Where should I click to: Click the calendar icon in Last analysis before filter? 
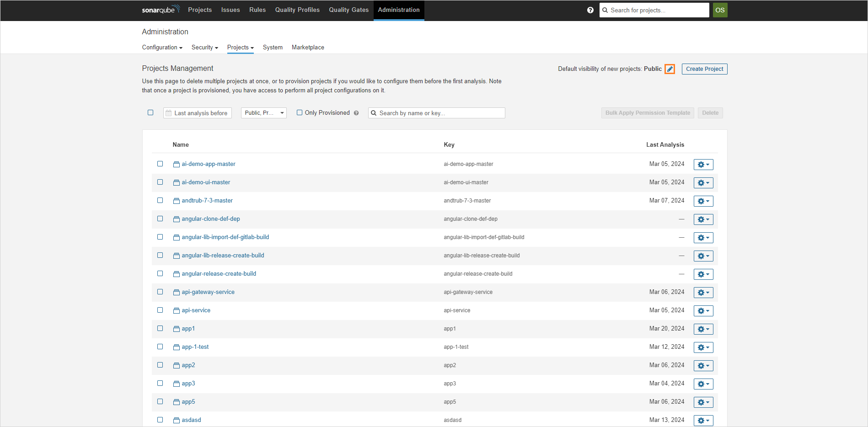pyautogui.click(x=169, y=112)
